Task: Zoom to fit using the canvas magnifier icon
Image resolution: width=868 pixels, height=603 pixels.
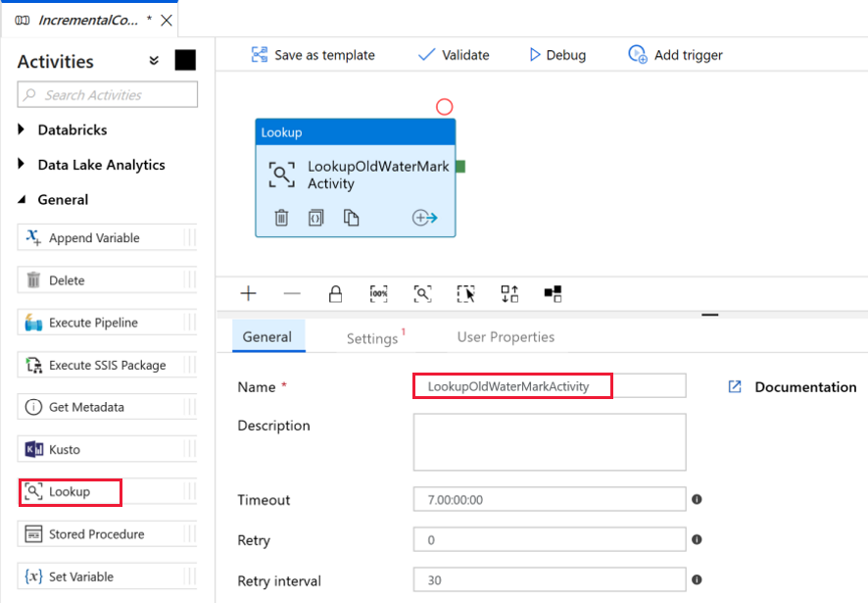Action: click(422, 292)
